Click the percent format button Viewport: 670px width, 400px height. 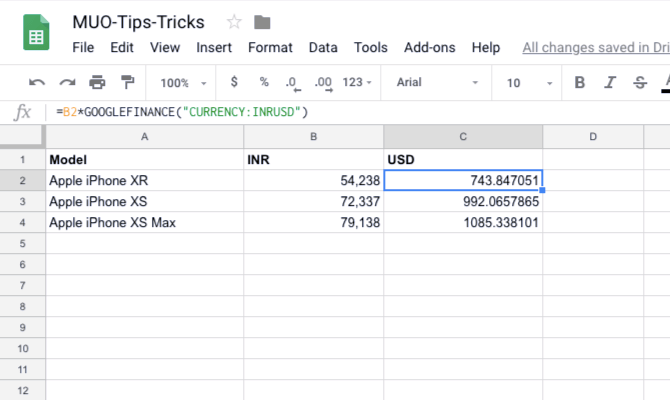264,83
